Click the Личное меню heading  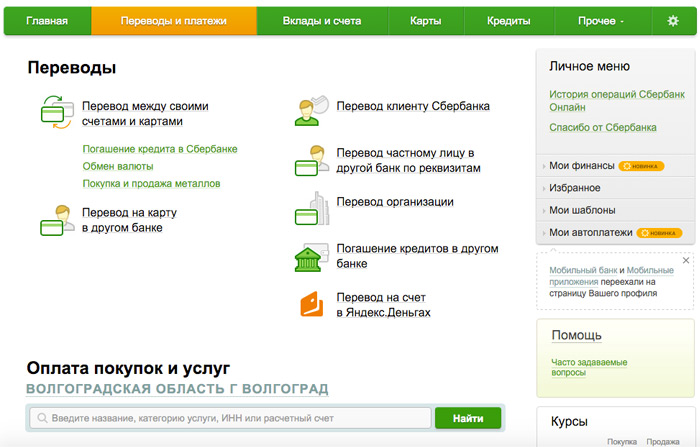[589, 66]
